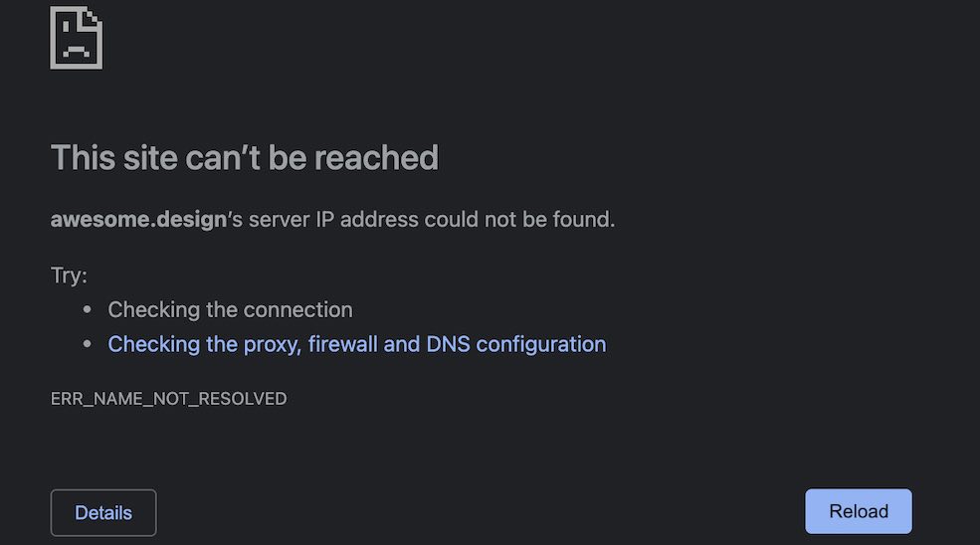Click the folded corner of the sad page icon

(92, 18)
